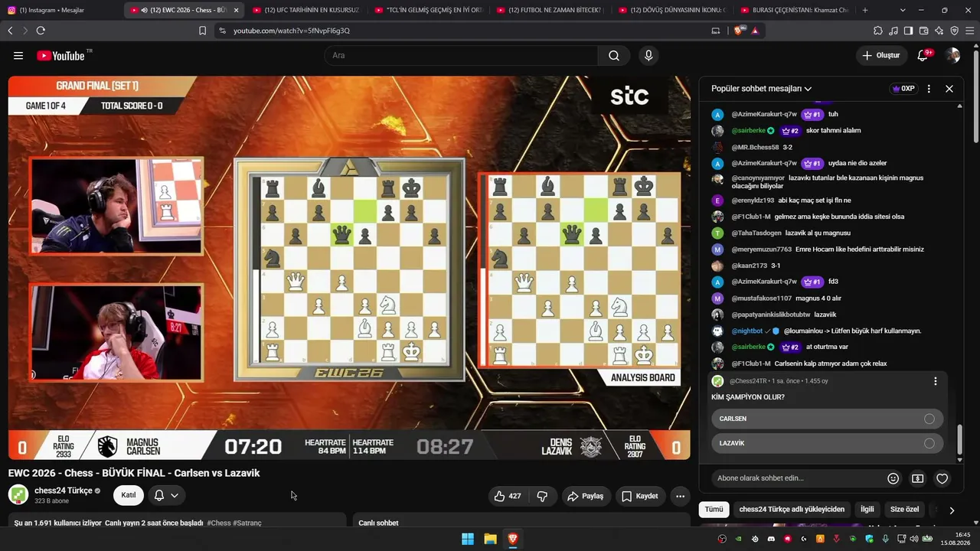The image size is (980, 551).
Task: Click the browser address bar URL
Action: tap(292, 31)
